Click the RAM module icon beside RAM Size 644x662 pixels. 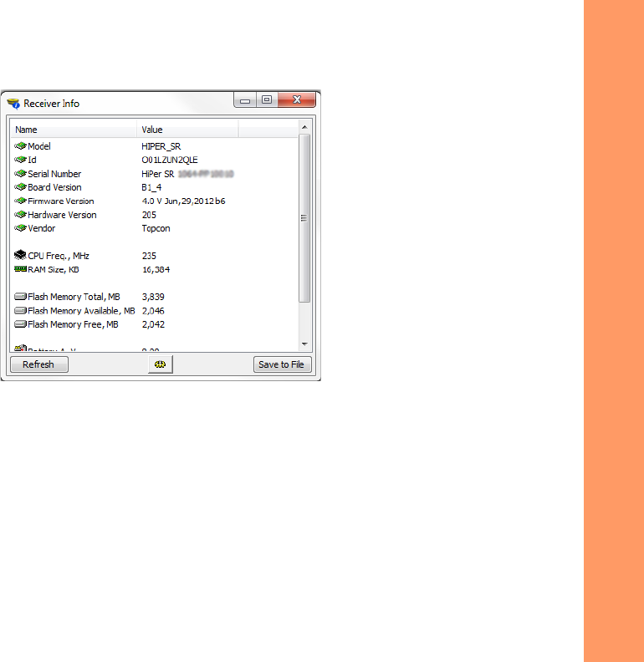(20, 269)
